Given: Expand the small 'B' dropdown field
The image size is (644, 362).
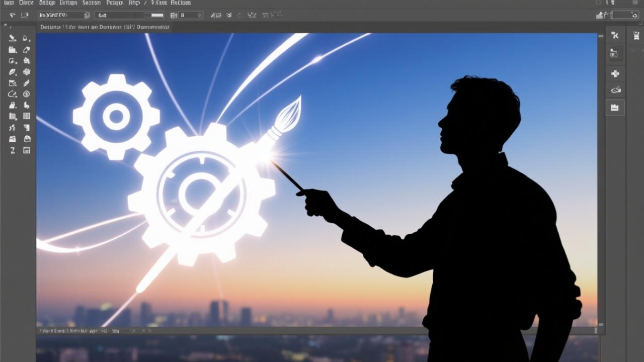Looking at the screenshot, I should click(x=191, y=16).
